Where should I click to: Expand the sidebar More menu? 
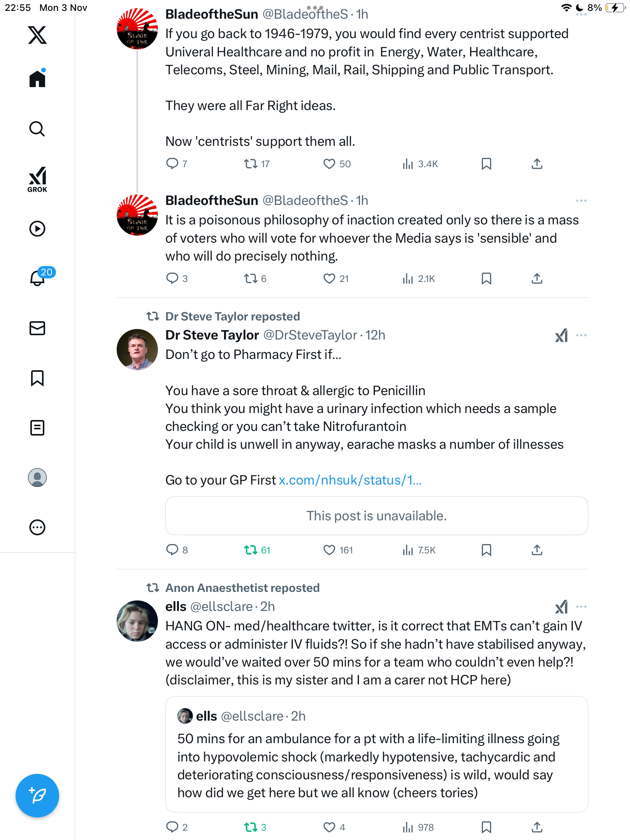(37, 527)
